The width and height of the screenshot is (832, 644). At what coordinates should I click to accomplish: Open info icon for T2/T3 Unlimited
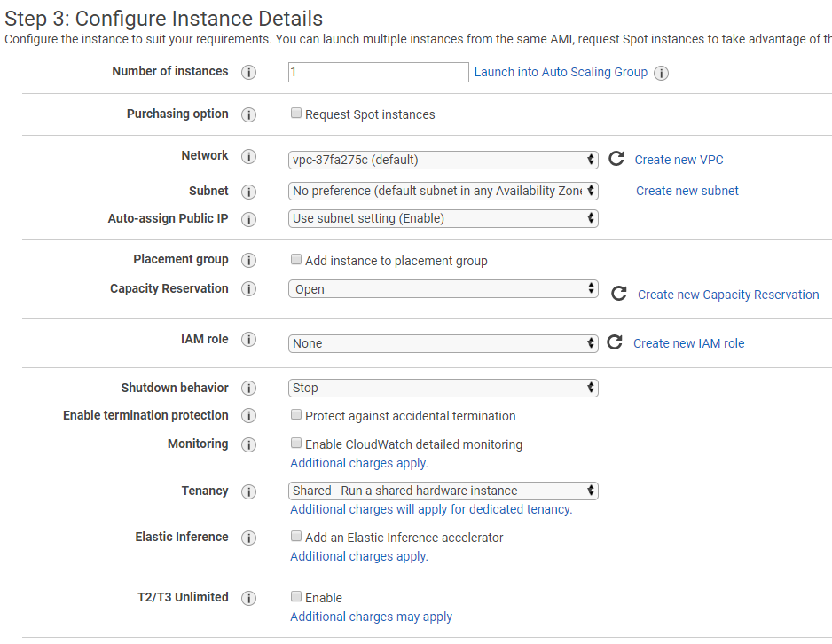[x=248, y=599]
